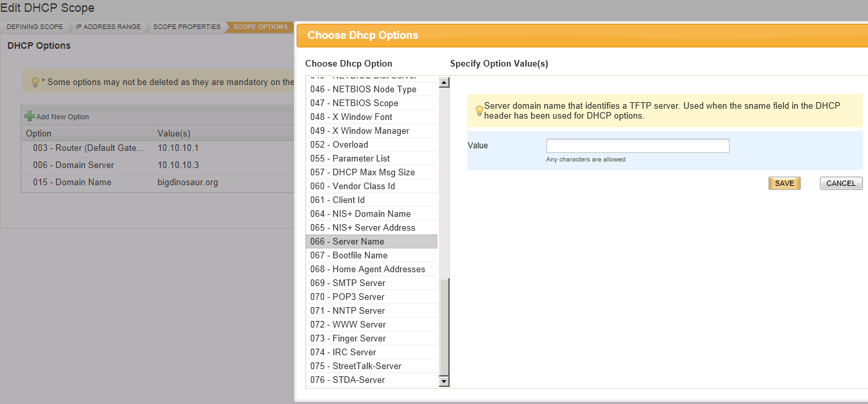The height and width of the screenshot is (404, 868).
Task: Click the green plus Add New Option icon
Action: click(29, 116)
